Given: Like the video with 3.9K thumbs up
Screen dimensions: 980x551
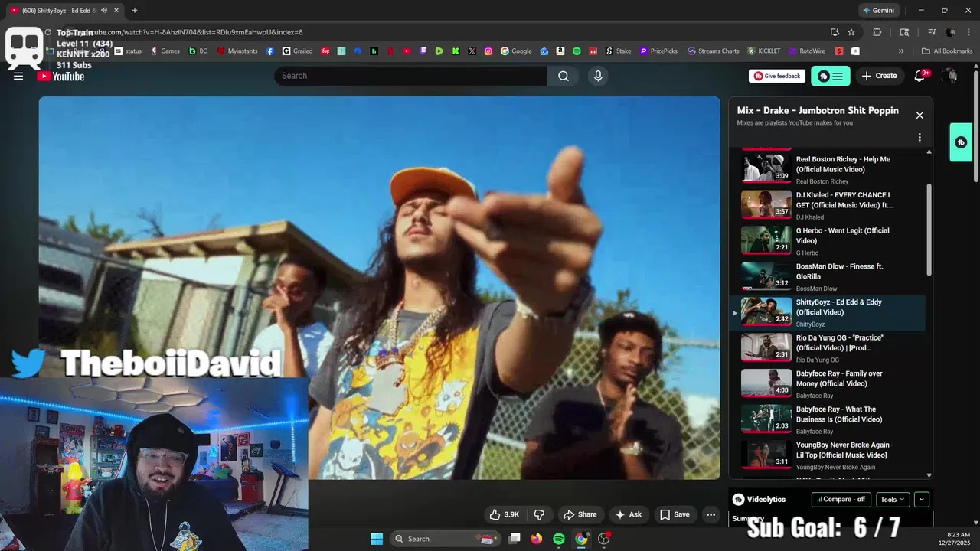Looking at the screenshot, I should point(504,514).
